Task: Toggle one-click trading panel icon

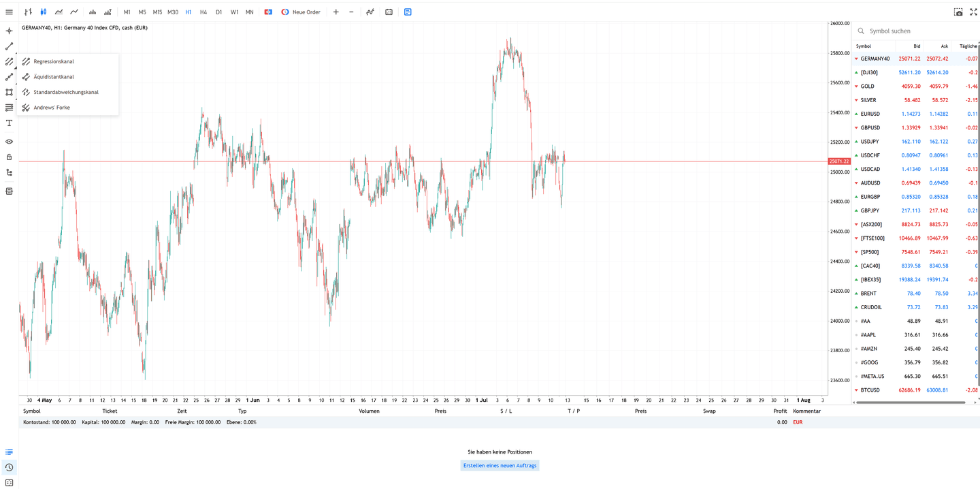Action: click(x=268, y=12)
